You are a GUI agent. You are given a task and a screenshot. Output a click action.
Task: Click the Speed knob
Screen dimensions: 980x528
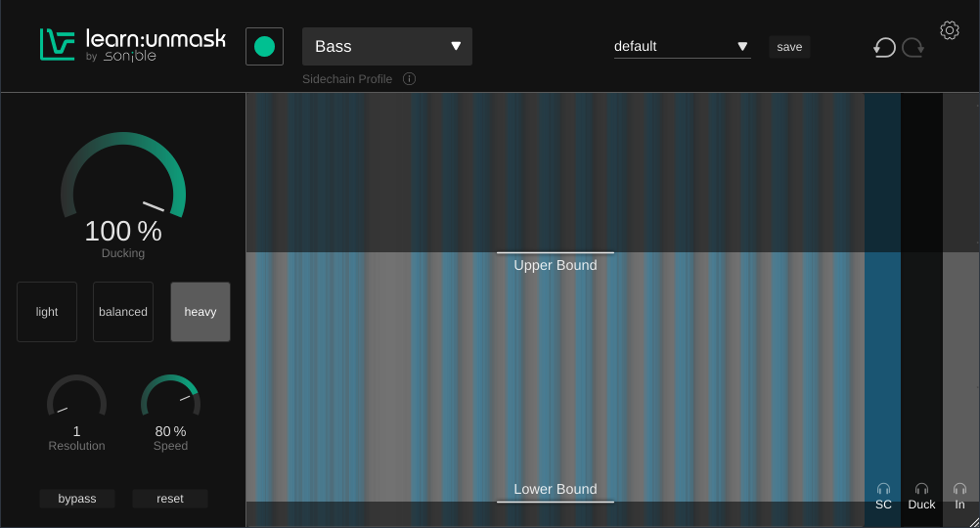tap(170, 402)
